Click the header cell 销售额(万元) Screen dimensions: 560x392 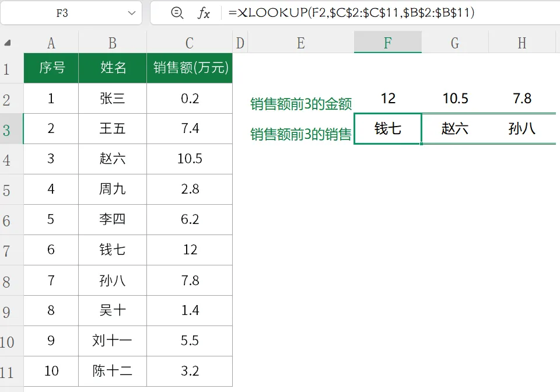tap(190, 68)
